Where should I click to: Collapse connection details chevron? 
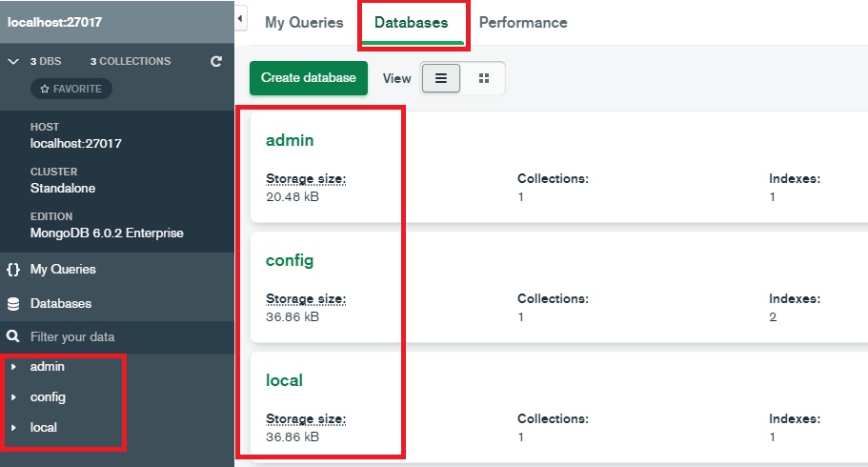13,62
